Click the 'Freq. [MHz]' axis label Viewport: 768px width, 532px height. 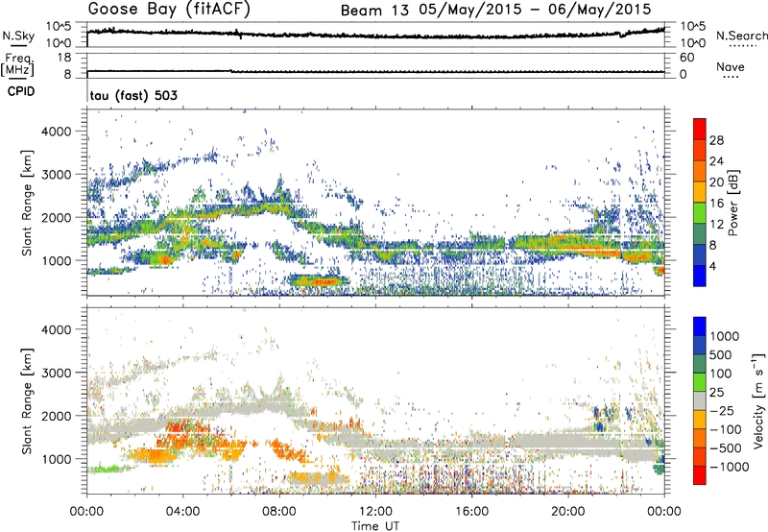[17, 65]
